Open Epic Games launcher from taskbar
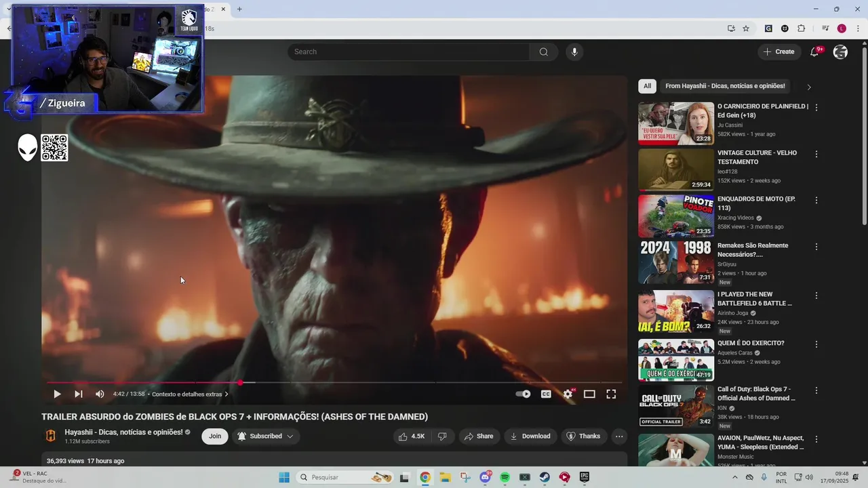868x488 pixels. [584, 477]
